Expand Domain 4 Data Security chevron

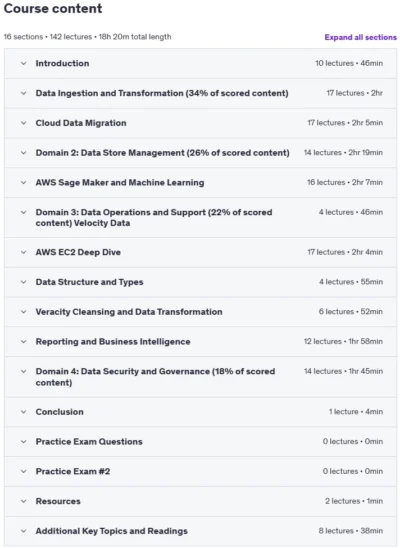click(23, 371)
